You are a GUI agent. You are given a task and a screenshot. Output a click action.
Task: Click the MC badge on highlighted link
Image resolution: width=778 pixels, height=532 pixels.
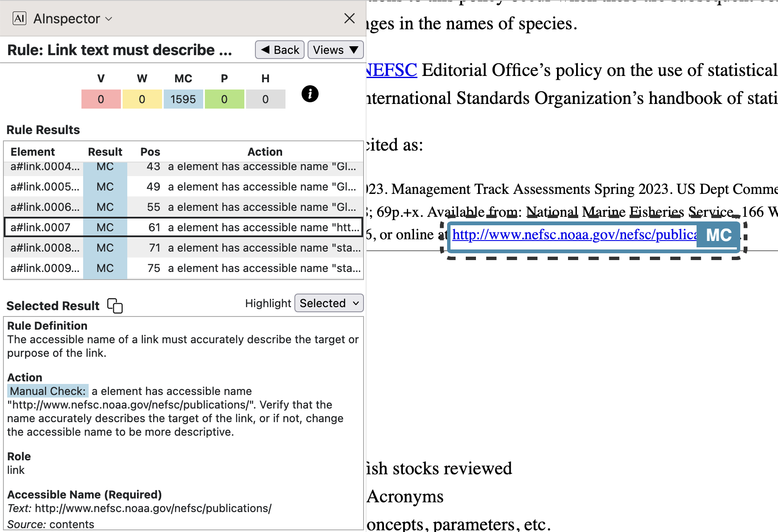coord(718,235)
